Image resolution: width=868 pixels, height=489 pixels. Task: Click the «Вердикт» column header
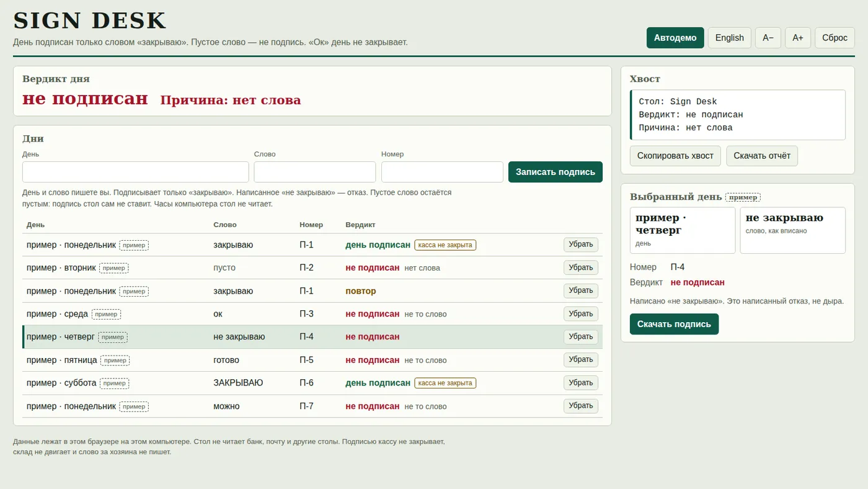click(x=360, y=225)
